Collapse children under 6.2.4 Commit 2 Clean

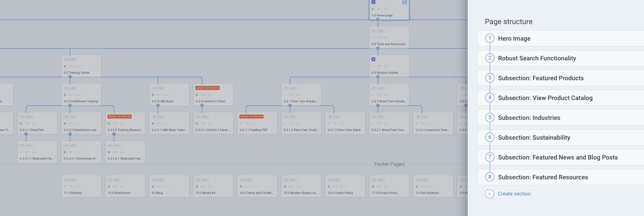pyautogui.click(x=202, y=106)
